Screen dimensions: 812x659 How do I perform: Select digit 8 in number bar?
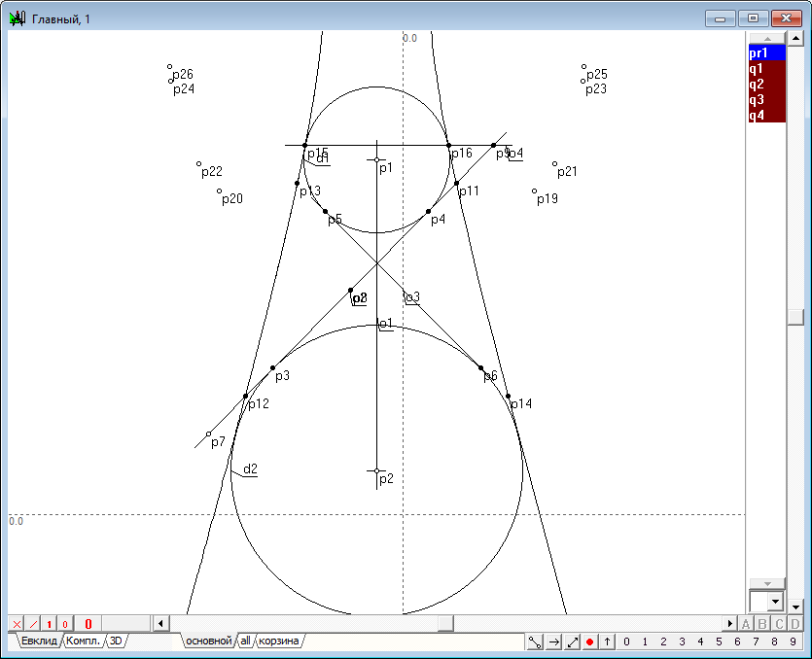coord(774,642)
